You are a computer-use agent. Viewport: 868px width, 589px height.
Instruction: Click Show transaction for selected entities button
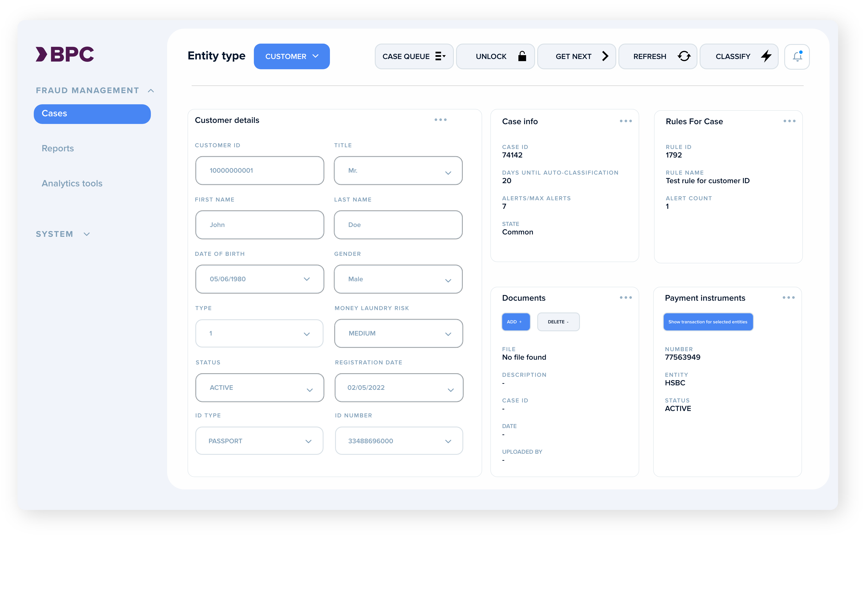(708, 321)
